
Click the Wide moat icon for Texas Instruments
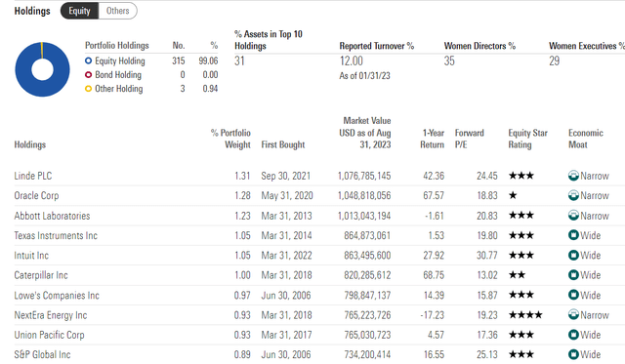573,235
